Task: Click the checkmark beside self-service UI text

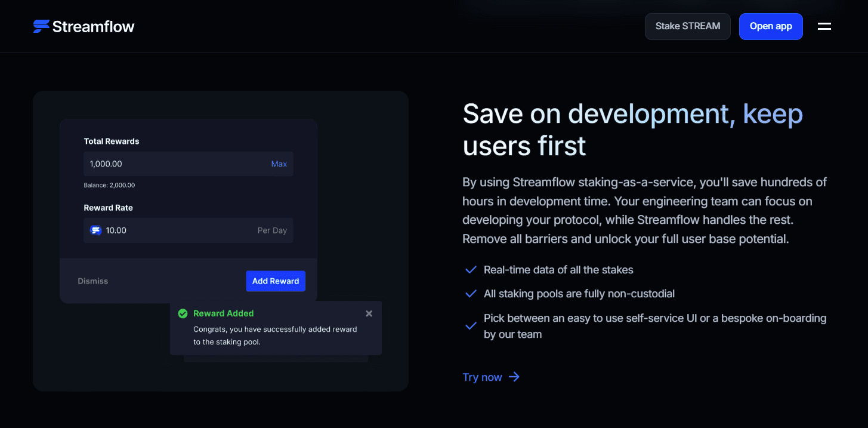Action: [471, 326]
